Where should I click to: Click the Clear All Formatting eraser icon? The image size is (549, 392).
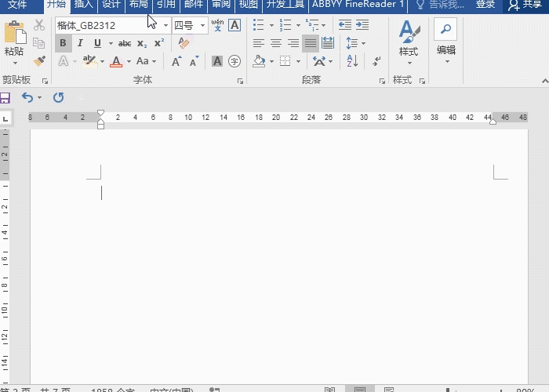pyautogui.click(x=184, y=43)
